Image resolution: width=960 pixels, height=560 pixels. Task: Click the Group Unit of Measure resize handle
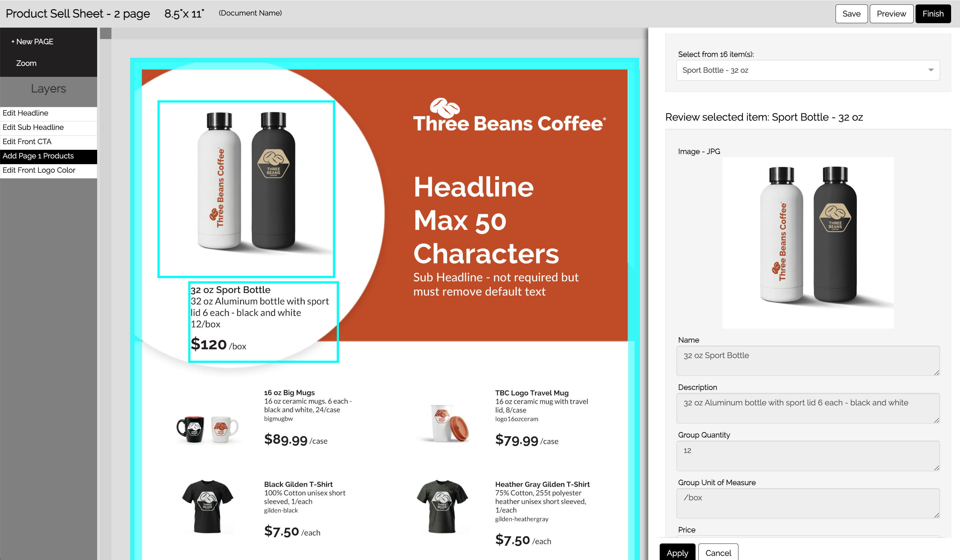937,516
